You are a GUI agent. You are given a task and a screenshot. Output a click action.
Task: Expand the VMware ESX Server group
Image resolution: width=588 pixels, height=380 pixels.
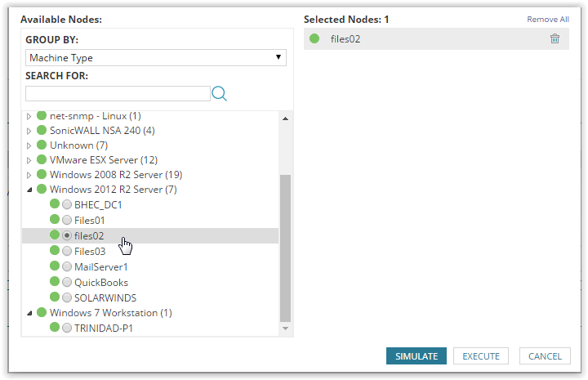29,160
